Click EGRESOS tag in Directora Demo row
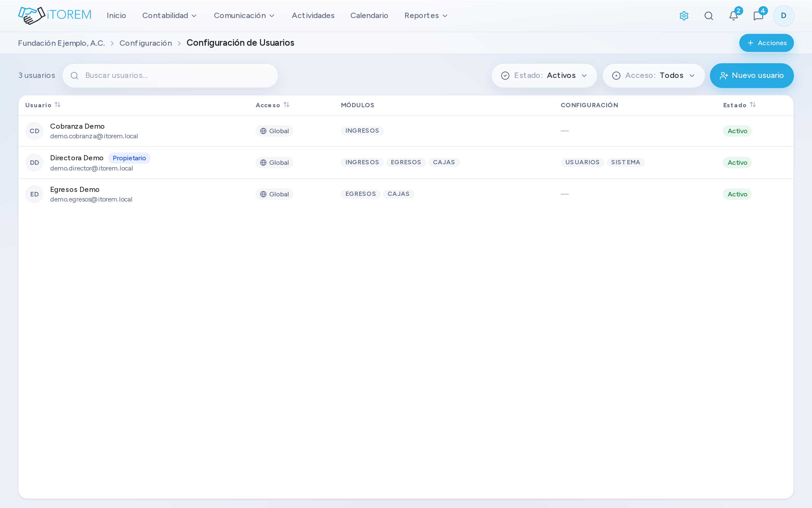This screenshot has height=508, width=812. tap(406, 162)
